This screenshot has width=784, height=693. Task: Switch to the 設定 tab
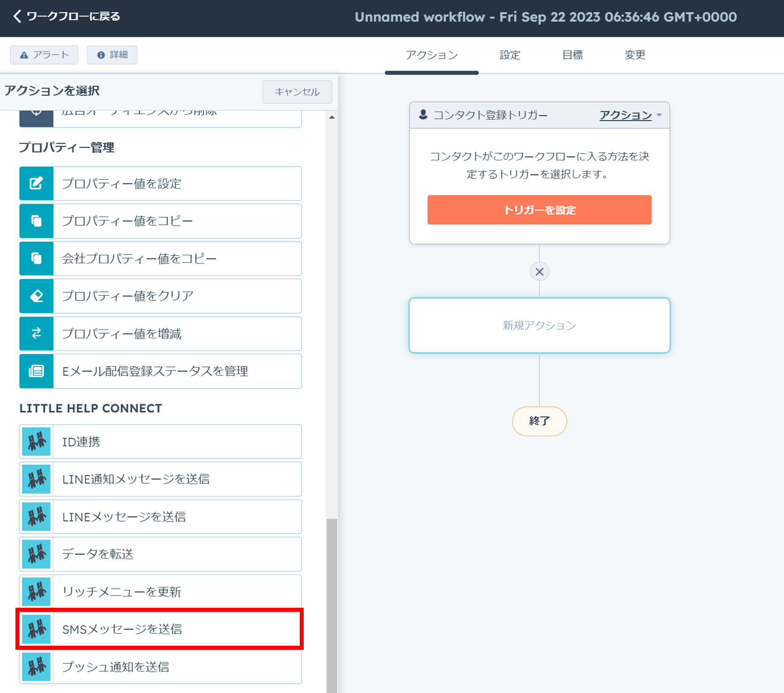[x=509, y=55]
